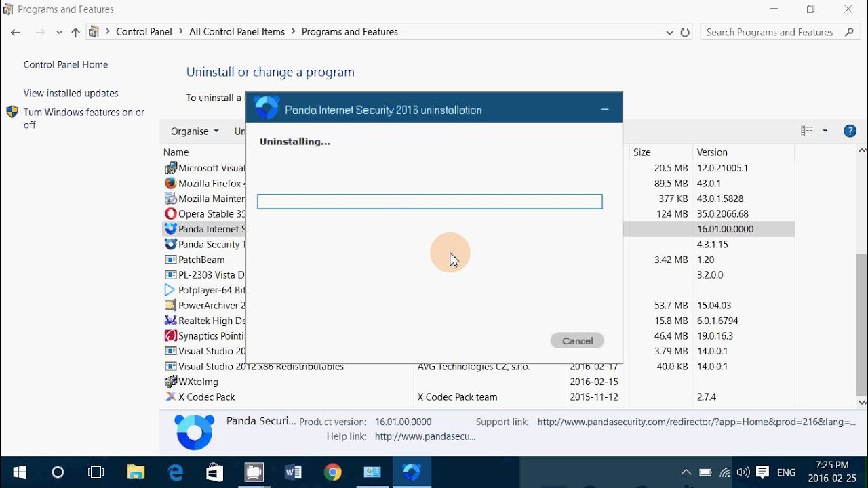
Task: Open the address bar dropdown arrow
Action: tap(669, 32)
